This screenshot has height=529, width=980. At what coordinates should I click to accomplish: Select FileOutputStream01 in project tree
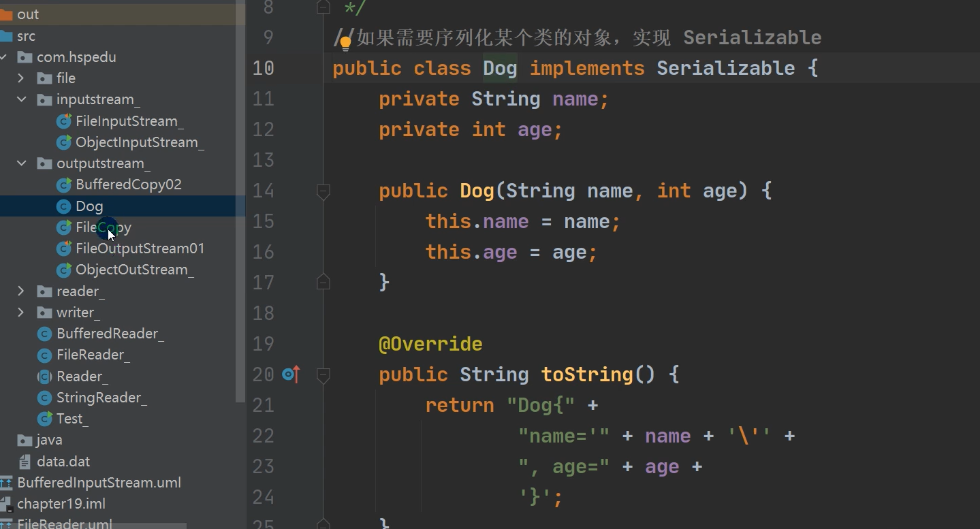coord(140,249)
